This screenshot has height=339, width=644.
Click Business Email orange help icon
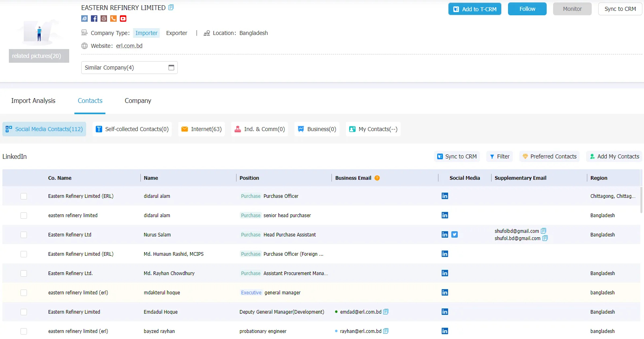(377, 178)
